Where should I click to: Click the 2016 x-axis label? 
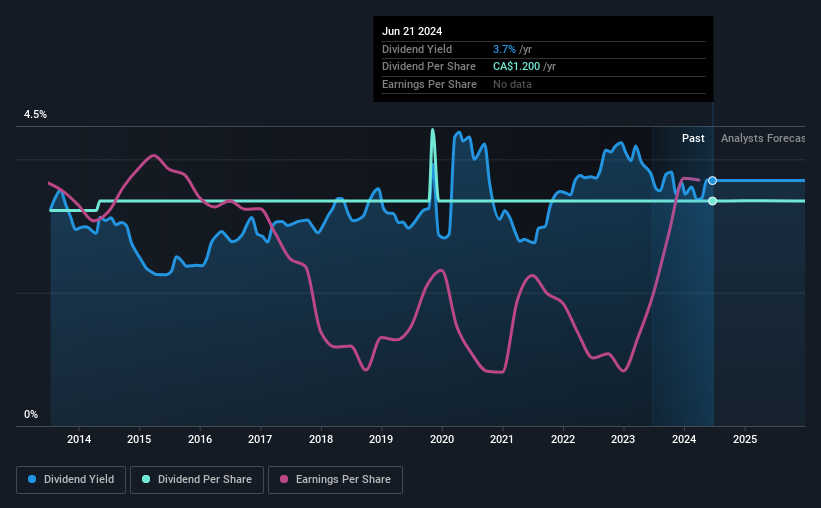pyautogui.click(x=200, y=439)
